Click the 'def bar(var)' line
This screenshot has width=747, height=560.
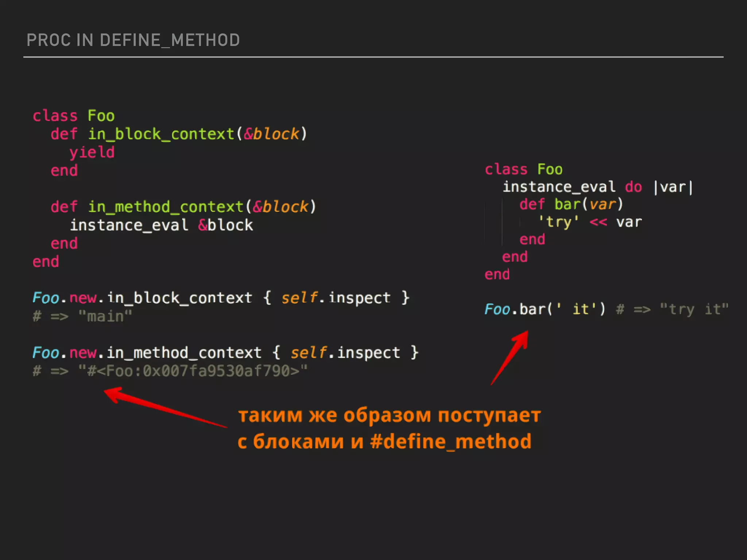(571, 204)
